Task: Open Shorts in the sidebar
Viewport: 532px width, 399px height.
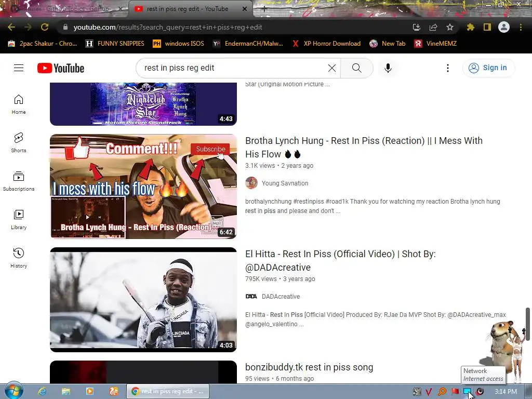Action: (x=19, y=142)
